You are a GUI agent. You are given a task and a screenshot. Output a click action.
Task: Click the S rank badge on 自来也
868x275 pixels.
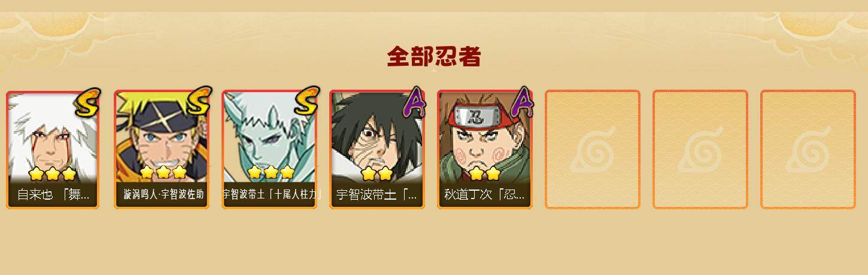click(87, 102)
